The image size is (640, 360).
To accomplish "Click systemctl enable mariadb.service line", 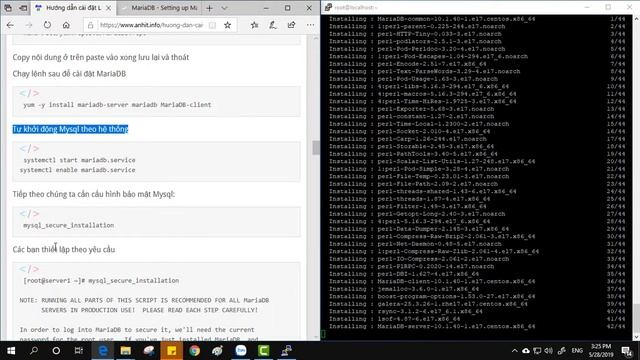I will 78,170.
